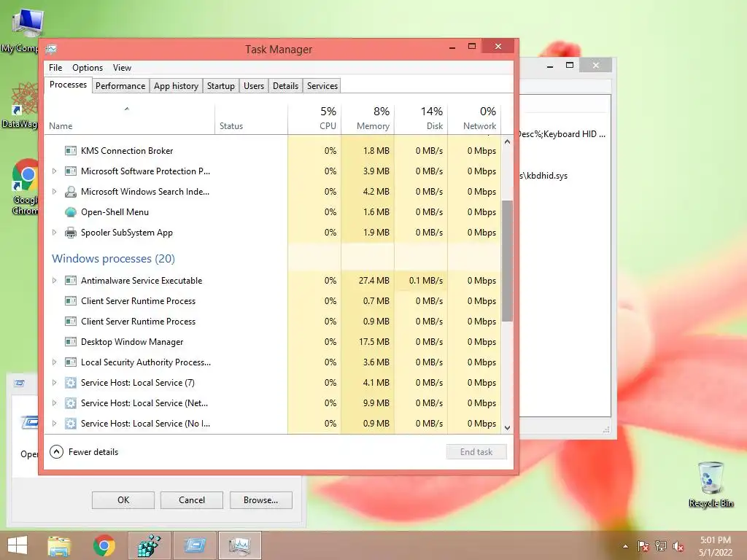This screenshot has height=560, width=747.
Task: Switch to the Details tab
Action: point(285,86)
